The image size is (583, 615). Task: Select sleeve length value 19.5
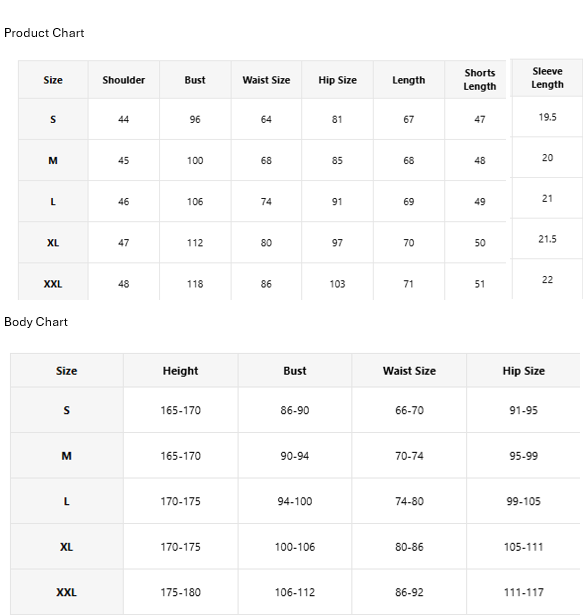(547, 117)
